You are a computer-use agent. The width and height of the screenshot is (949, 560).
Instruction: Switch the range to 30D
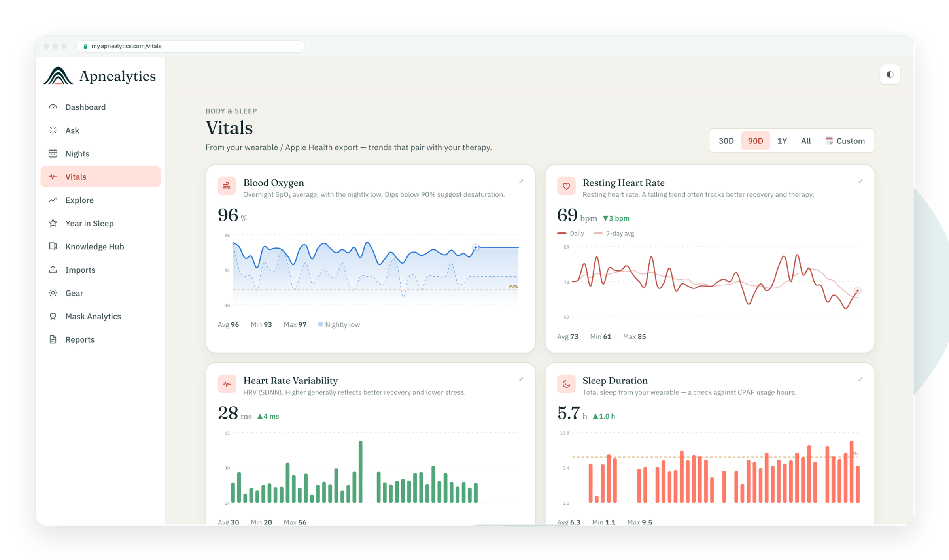click(726, 141)
